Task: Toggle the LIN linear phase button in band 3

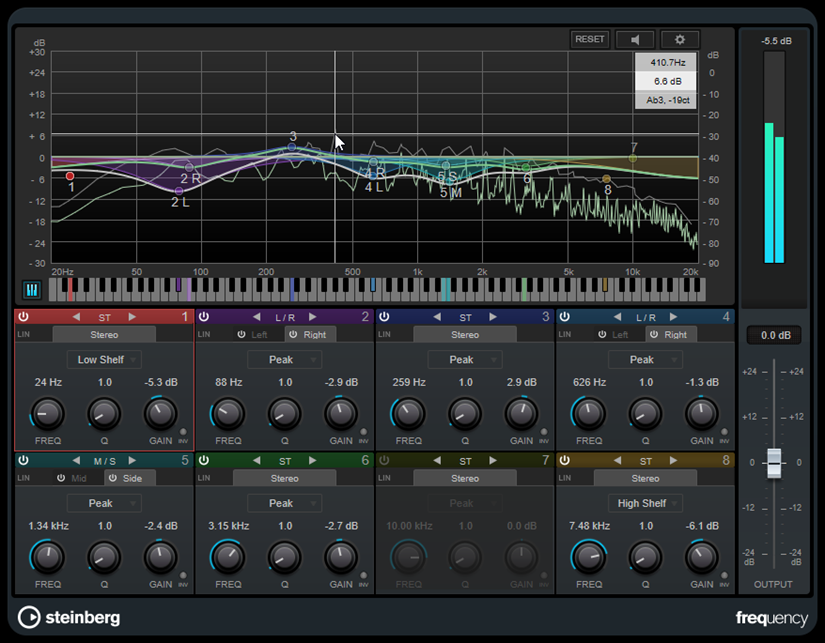Action: 385,335
